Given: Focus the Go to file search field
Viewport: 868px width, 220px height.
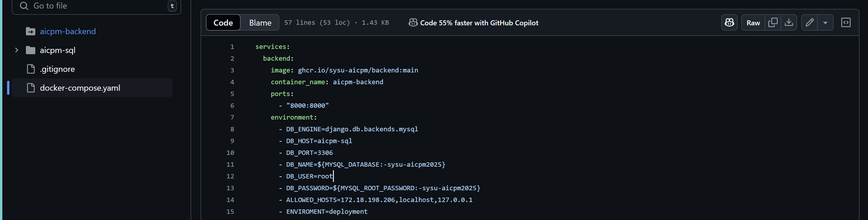Looking at the screenshot, I should tap(96, 6).
